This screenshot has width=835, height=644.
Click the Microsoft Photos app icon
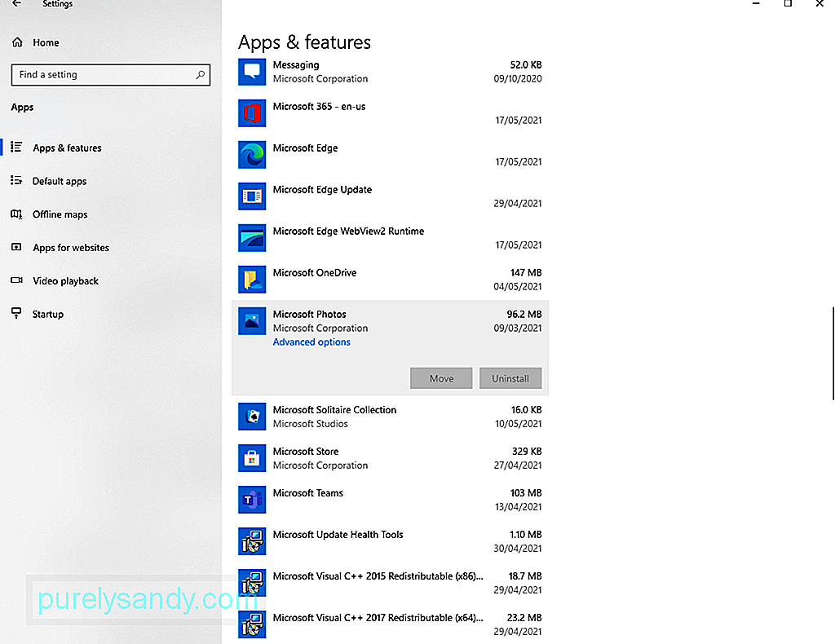point(252,321)
